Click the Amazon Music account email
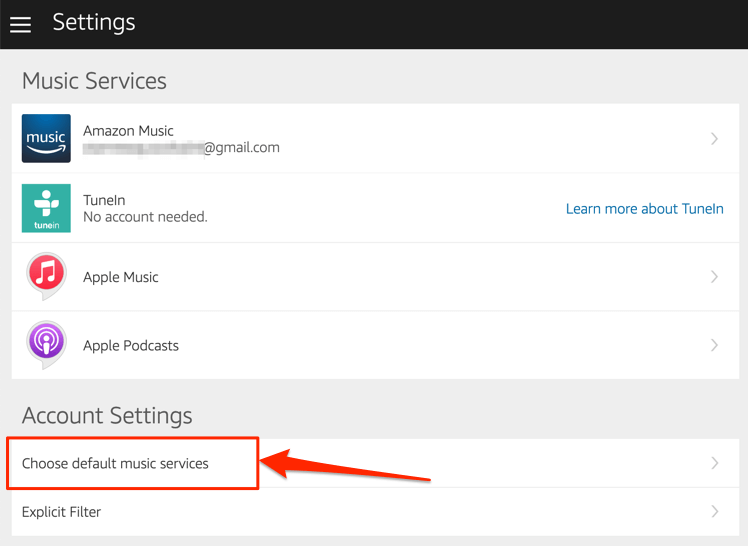 (x=181, y=148)
